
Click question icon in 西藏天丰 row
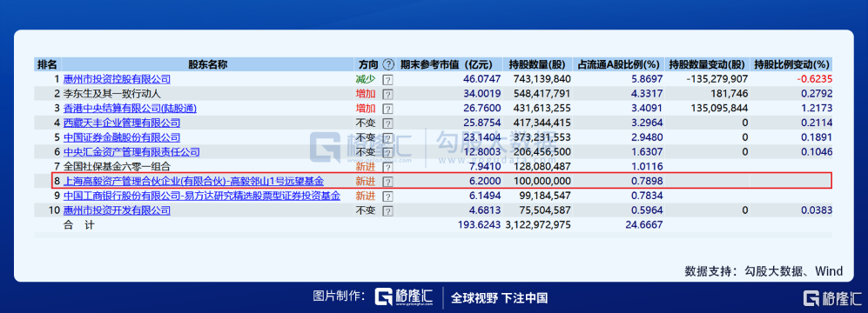388,123
